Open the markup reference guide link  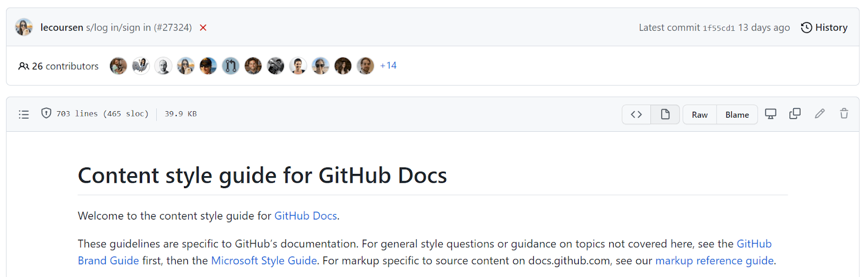pos(714,261)
